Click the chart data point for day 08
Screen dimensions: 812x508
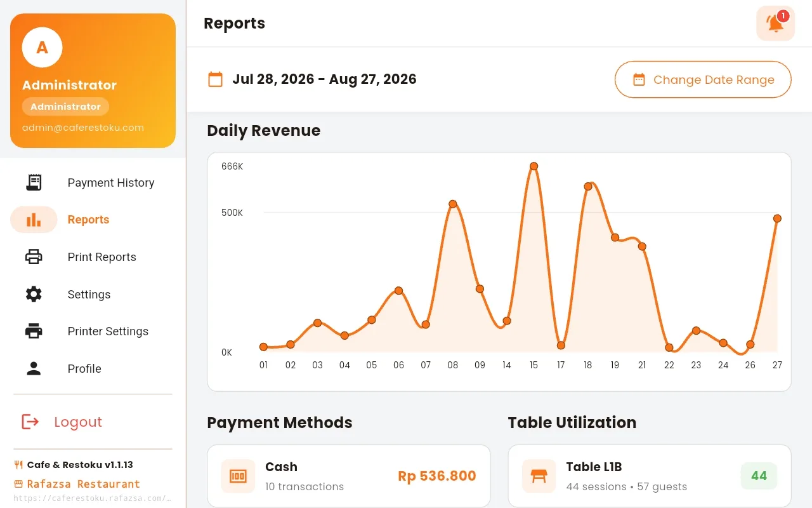pos(453,204)
